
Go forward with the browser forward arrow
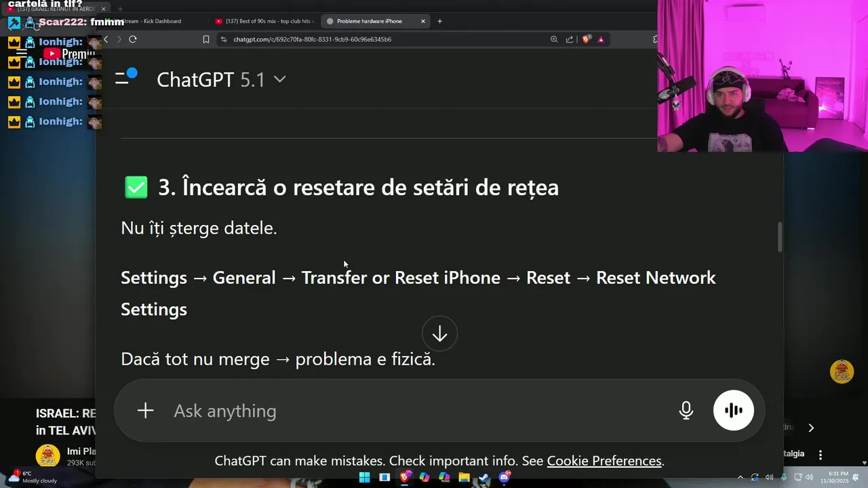tap(119, 39)
